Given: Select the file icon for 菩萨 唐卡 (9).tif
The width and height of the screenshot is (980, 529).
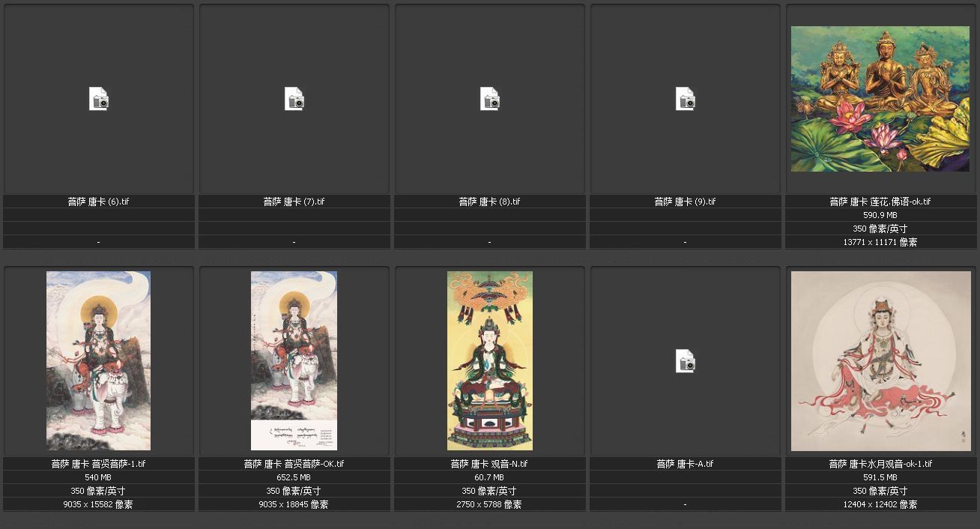Looking at the screenshot, I should (686, 99).
